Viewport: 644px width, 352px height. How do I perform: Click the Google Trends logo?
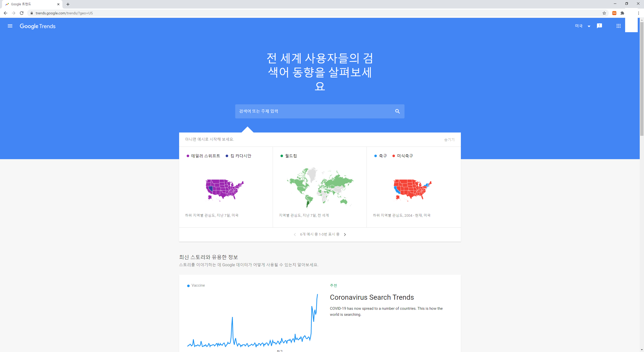click(x=37, y=26)
